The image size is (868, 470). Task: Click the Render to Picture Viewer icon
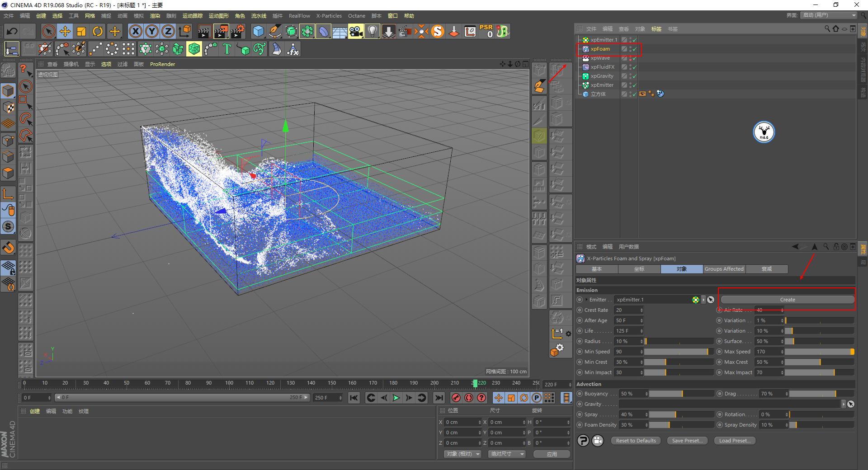tap(221, 31)
